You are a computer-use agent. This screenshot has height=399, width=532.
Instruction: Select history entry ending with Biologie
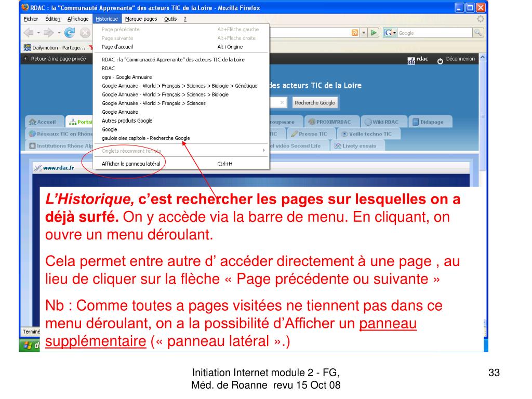(x=181, y=95)
